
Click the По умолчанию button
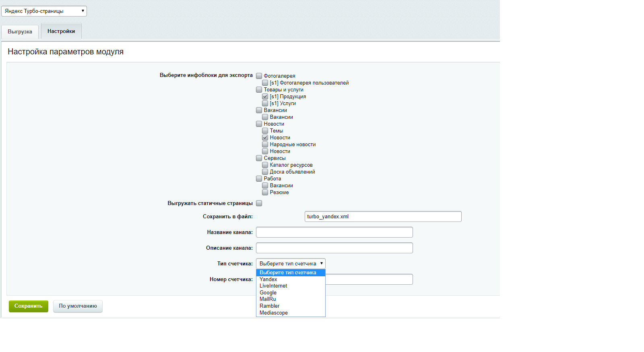[x=78, y=306]
